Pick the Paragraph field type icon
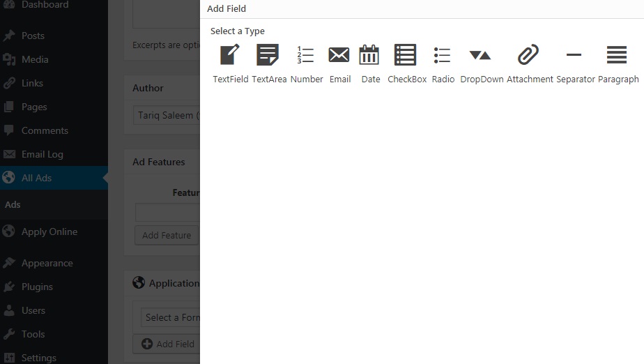 618,55
